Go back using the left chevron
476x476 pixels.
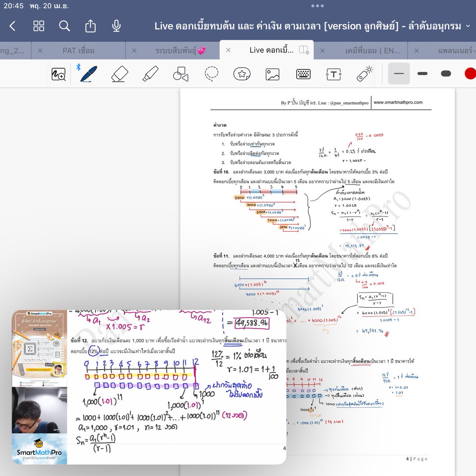pos(12,26)
